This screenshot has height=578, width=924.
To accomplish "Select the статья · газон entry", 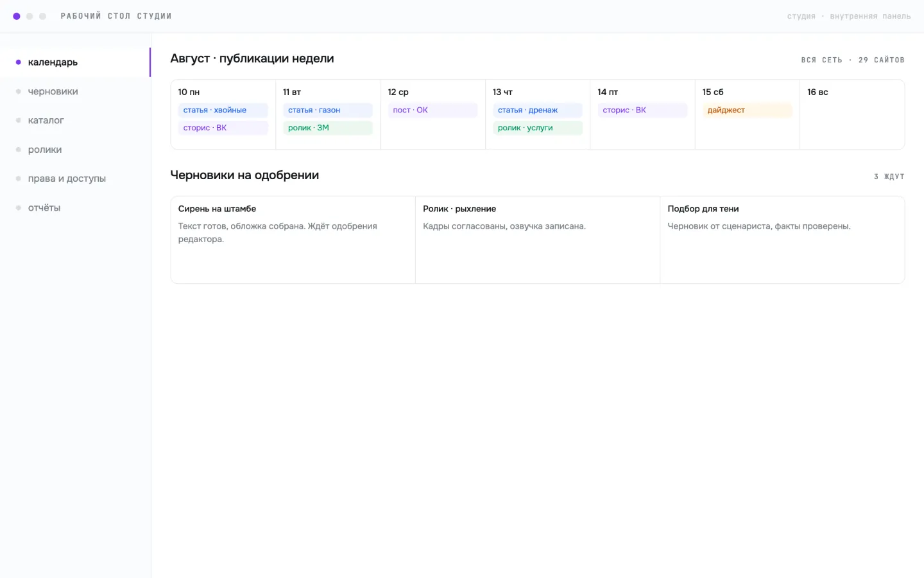I will [x=327, y=110].
